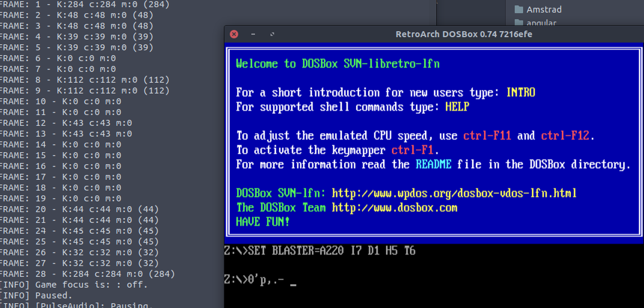Image resolution: width=644 pixels, height=308 pixels.
Task: Click the red ctrl-F1 keymapper shortcut
Action: (413, 150)
